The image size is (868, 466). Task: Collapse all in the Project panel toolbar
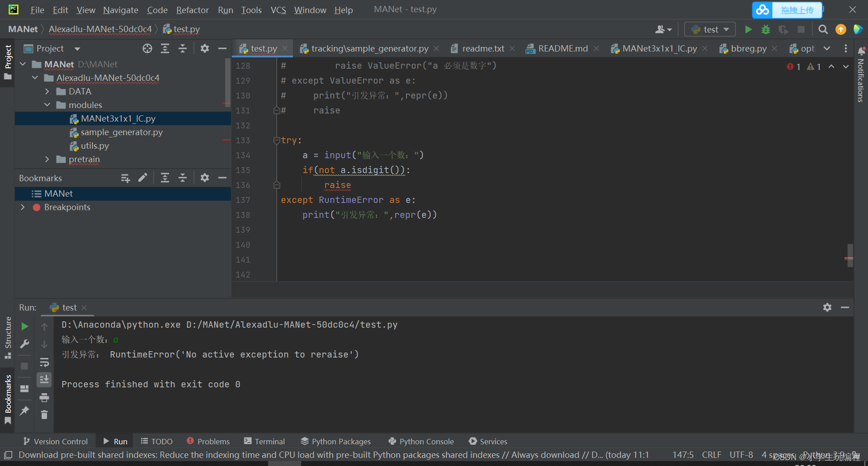click(183, 48)
